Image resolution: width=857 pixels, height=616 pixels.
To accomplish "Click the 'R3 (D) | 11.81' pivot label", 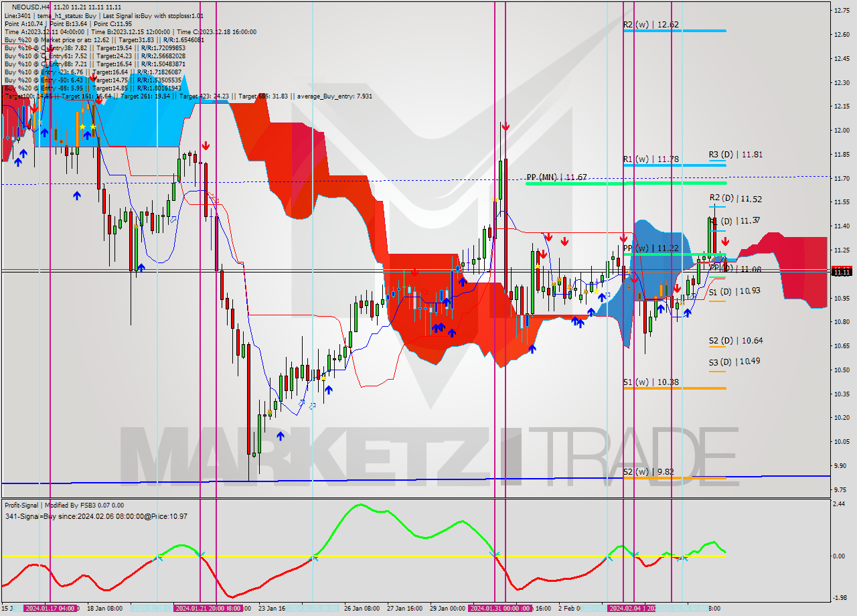I will (x=736, y=155).
